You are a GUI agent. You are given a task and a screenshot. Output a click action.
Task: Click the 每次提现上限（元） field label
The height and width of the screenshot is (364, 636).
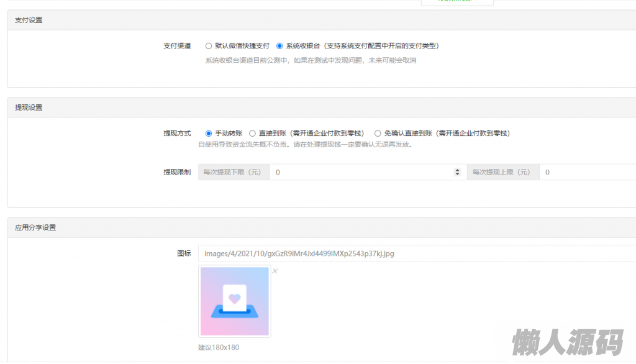[503, 172]
